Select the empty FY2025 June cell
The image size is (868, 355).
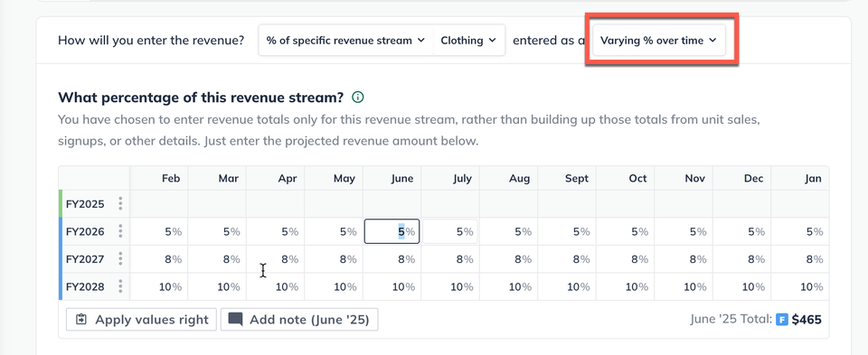coord(392,204)
